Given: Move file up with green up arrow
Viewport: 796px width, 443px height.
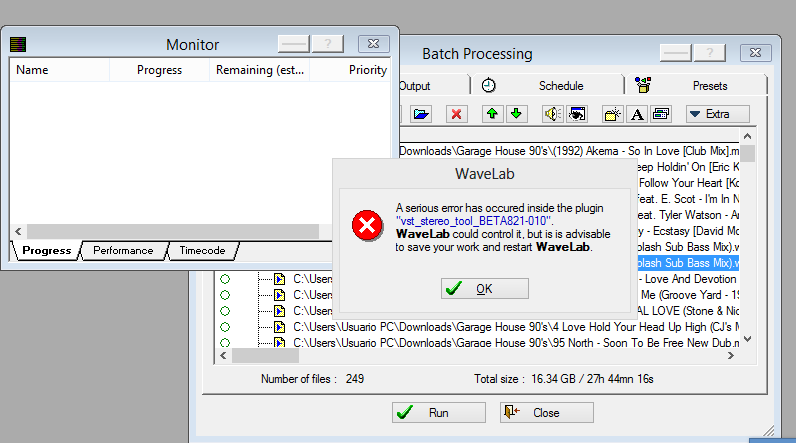Looking at the screenshot, I should (x=492, y=114).
